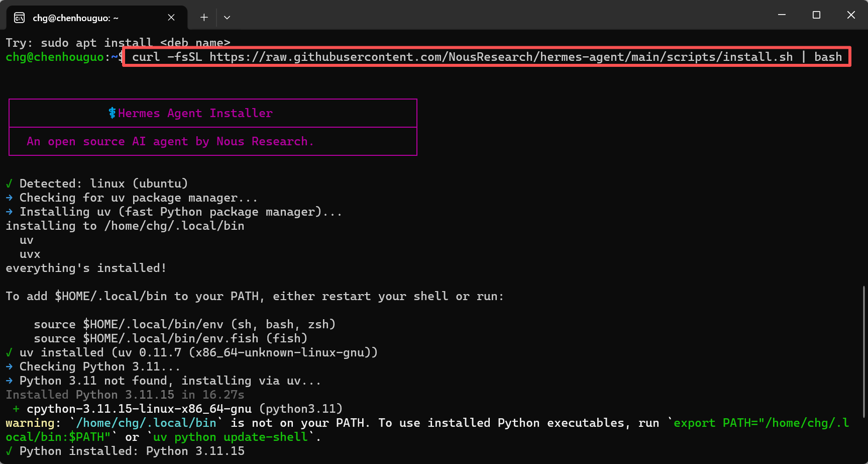
Task: Click the terminal icon in the tab
Action: pos(20,18)
